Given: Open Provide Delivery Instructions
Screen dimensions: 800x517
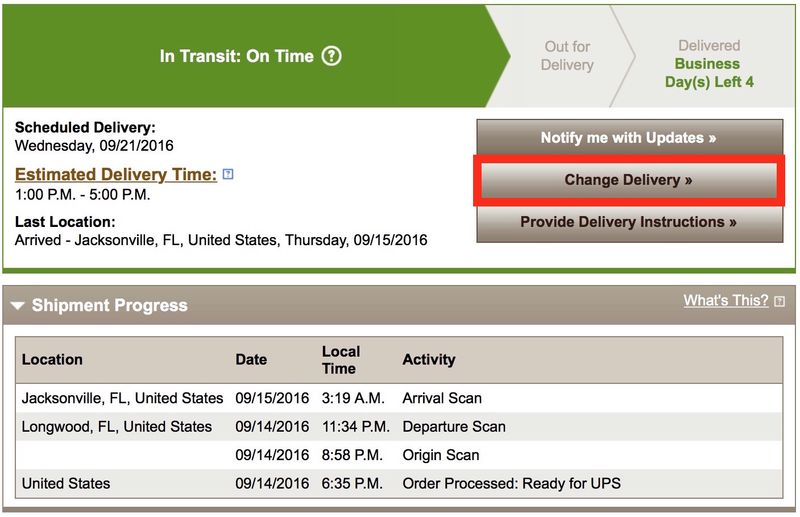Looking at the screenshot, I should pyautogui.click(x=630, y=223).
